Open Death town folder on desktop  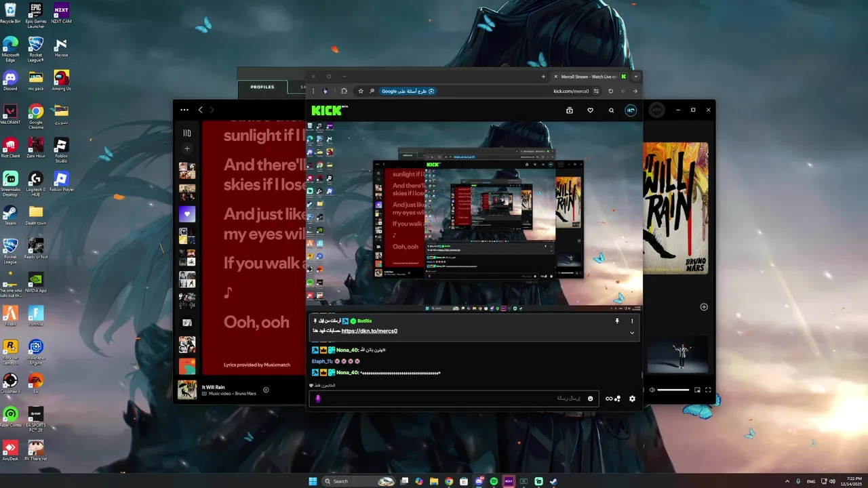36,216
